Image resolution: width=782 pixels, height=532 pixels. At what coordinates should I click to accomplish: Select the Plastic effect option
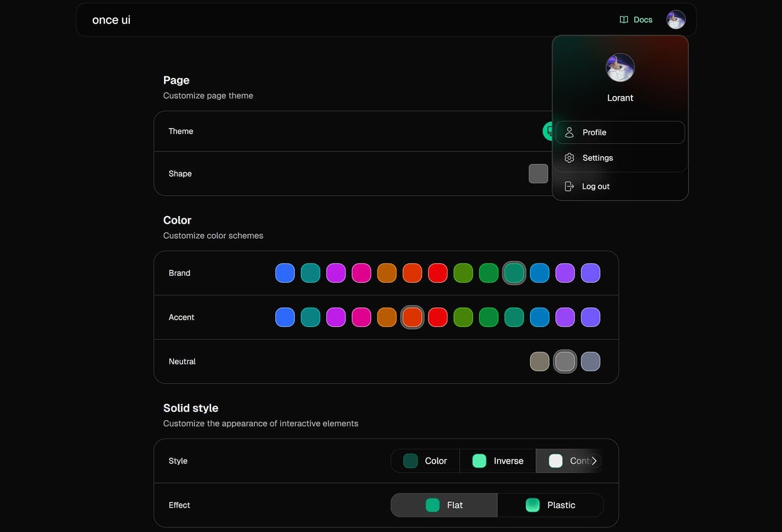[550, 505]
